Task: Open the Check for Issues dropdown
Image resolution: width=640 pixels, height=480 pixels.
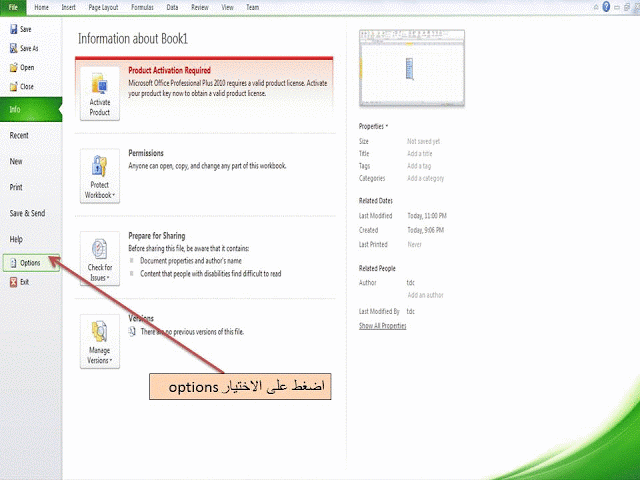Action: (100, 259)
